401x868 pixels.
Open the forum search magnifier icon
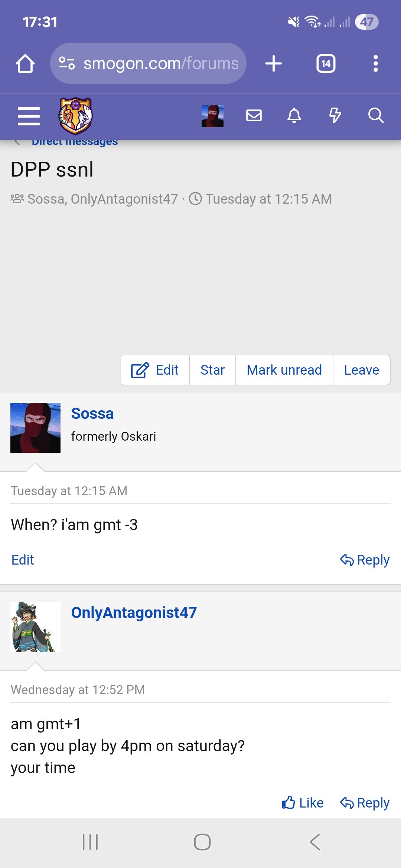coord(376,116)
